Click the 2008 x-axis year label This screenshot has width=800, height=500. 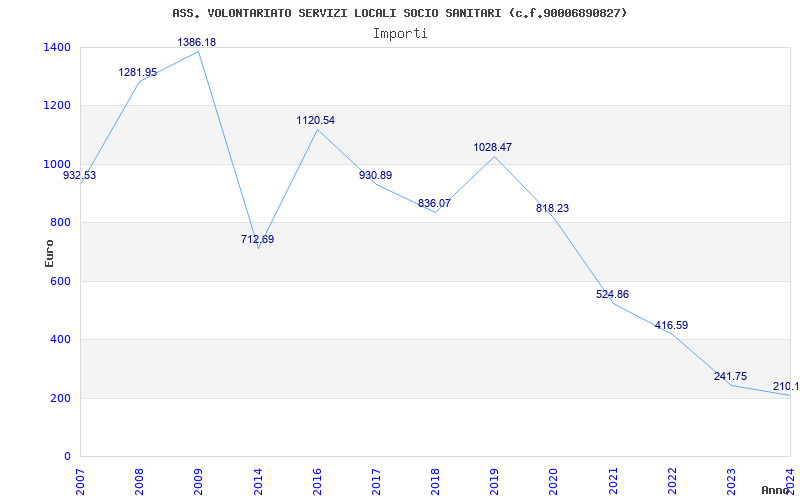(139, 481)
